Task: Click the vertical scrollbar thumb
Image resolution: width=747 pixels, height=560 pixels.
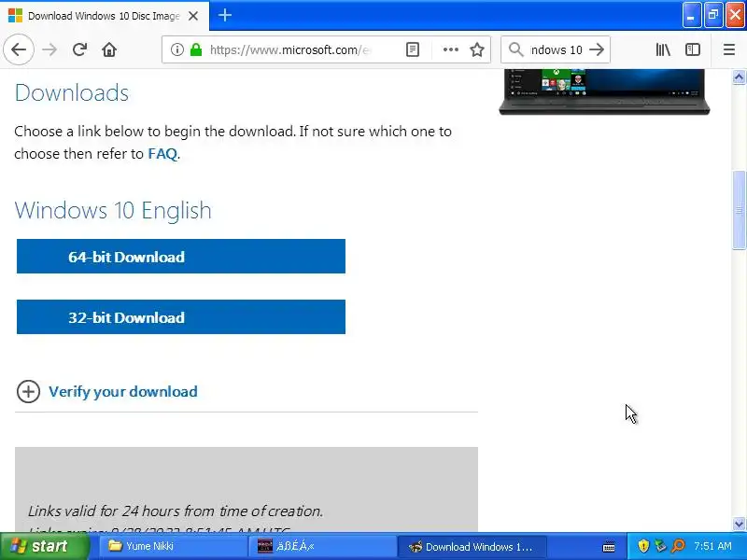Action: point(739,209)
